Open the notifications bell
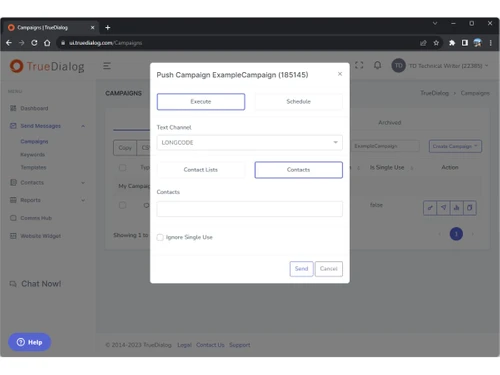 [x=377, y=65]
